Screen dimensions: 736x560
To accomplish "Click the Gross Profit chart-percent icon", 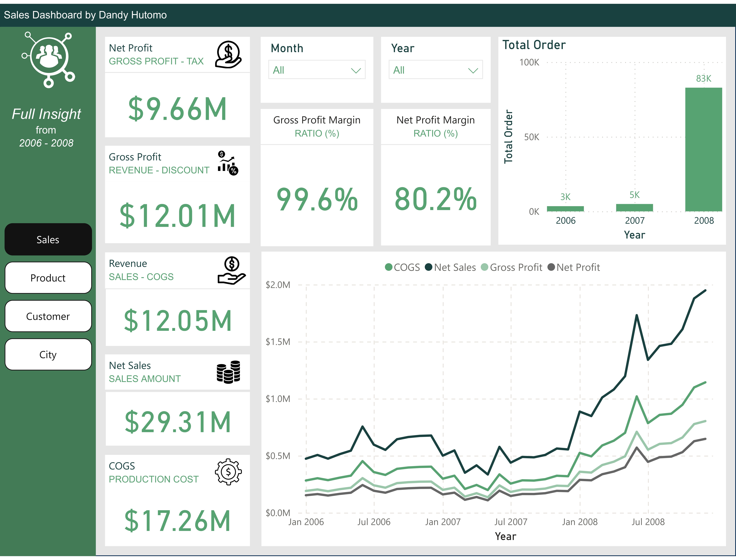I will pyautogui.click(x=228, y=163).
